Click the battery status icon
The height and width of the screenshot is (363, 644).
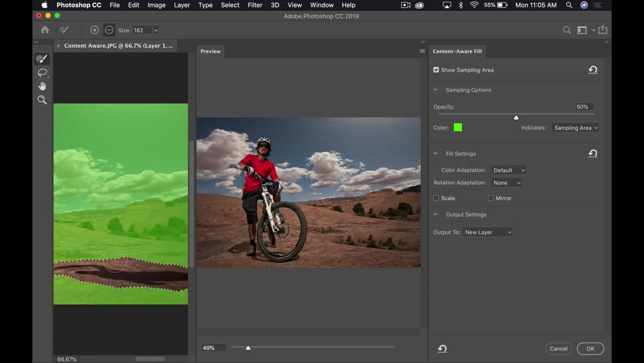click(502, 5)
